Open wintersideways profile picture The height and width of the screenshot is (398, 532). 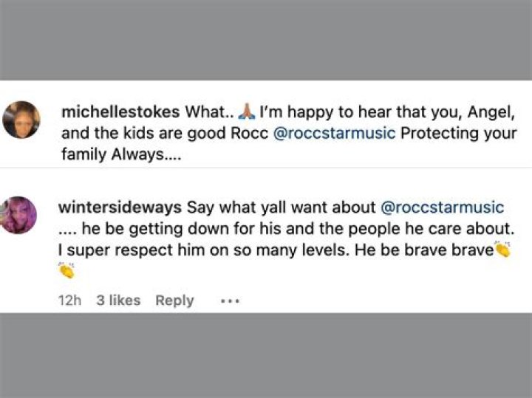pyautogui.click(x=21, y=215)
